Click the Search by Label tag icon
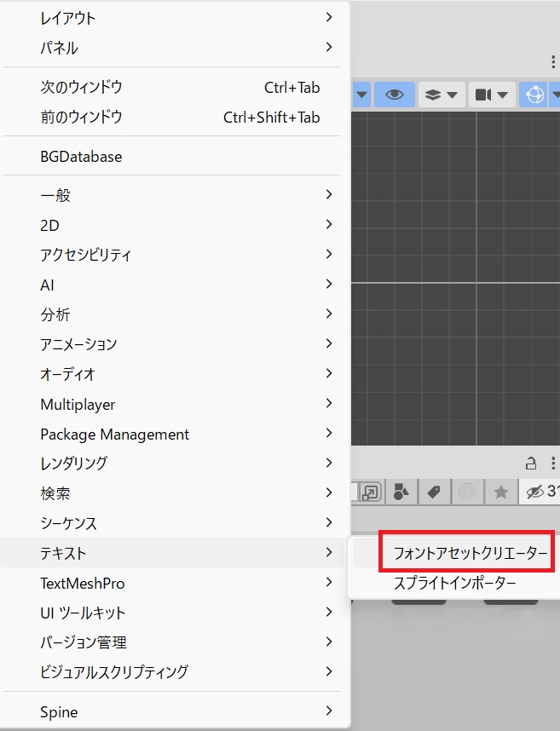 [x=434, y=492]
